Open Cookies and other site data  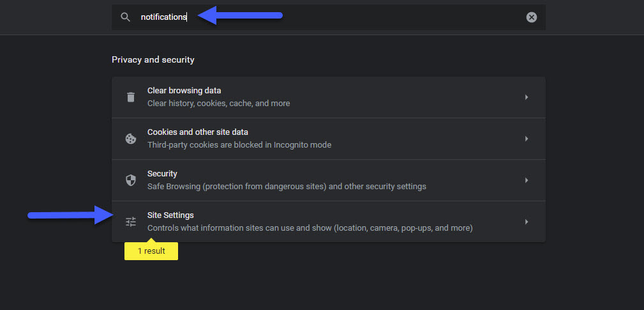point(329,139)
